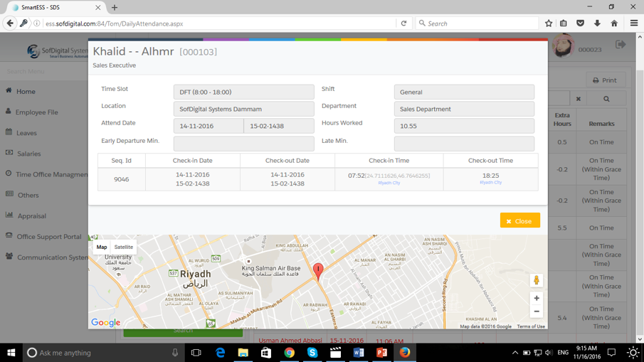The width and height of the screenshot is (644, 362).
Task: Open Home in the sidebar
Action: click(26, 92)
